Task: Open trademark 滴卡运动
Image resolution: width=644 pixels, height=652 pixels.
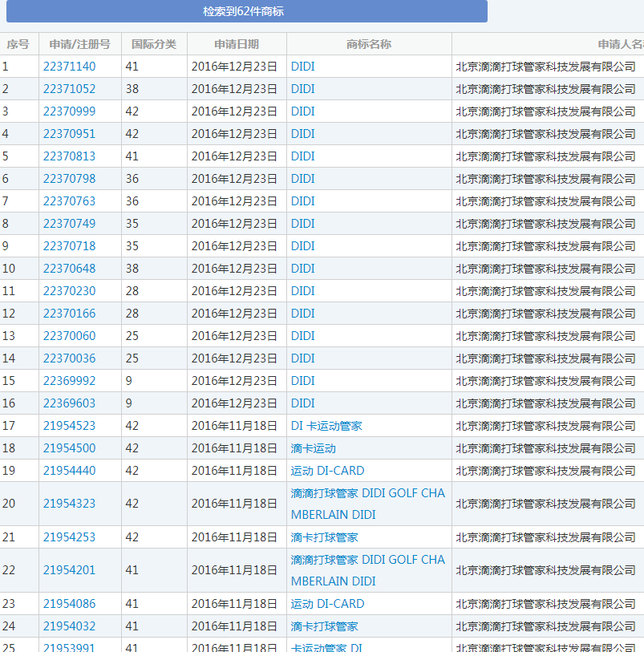Action: [313, 448]
